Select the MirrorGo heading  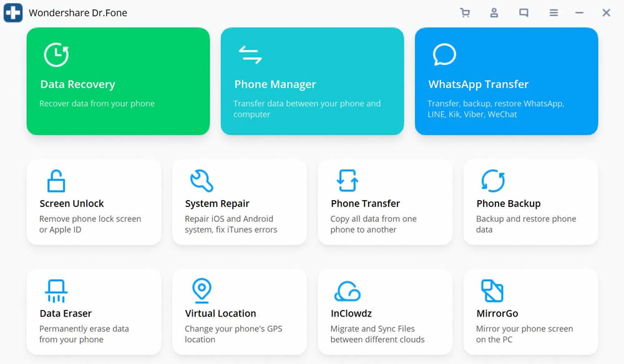[497, 314]
